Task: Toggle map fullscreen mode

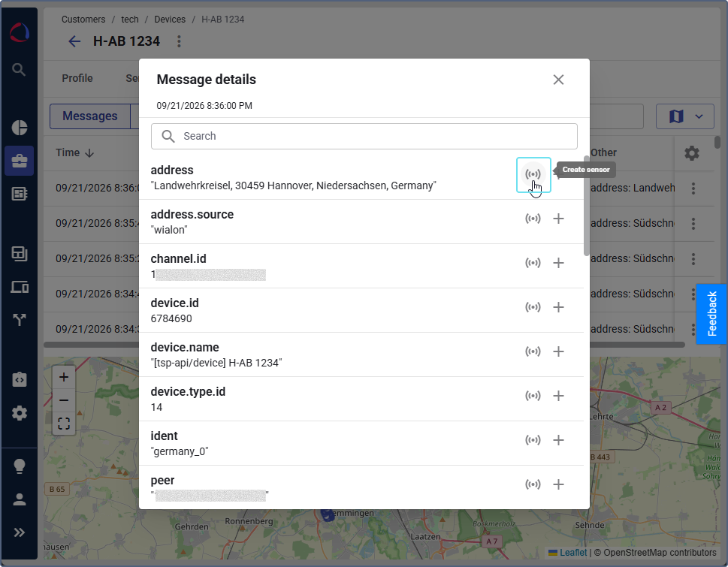Action: coord(64,423)
